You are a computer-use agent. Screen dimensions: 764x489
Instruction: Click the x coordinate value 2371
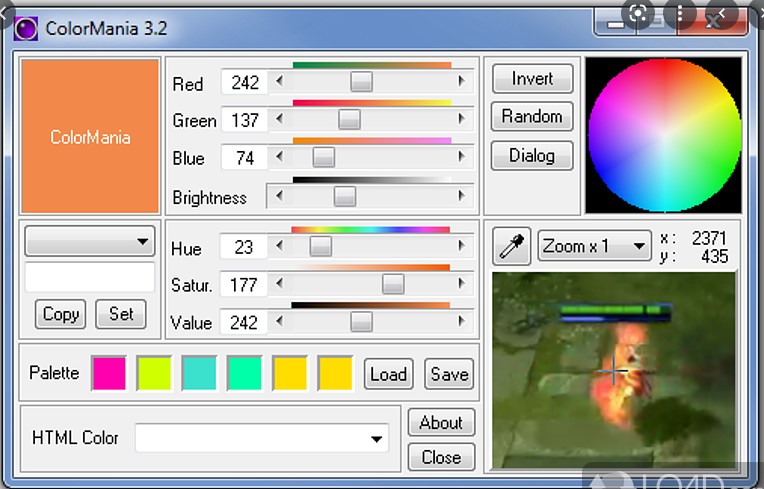tap(709, 238)
